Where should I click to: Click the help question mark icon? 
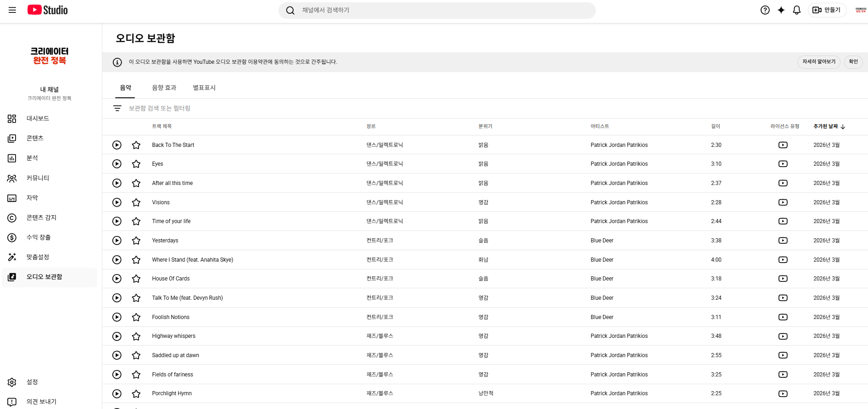(x=765, y=10)
